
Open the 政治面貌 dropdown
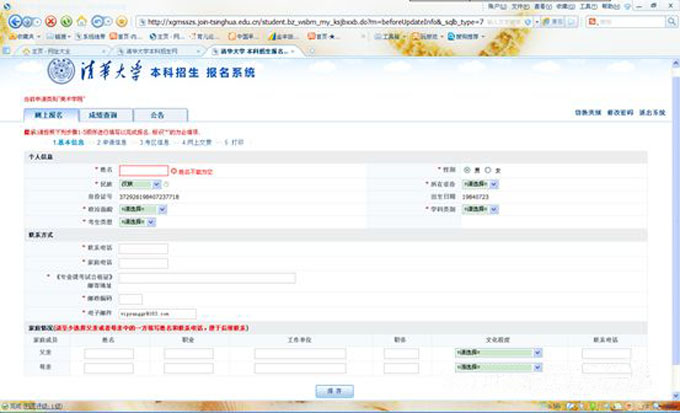tap(143, 210)
